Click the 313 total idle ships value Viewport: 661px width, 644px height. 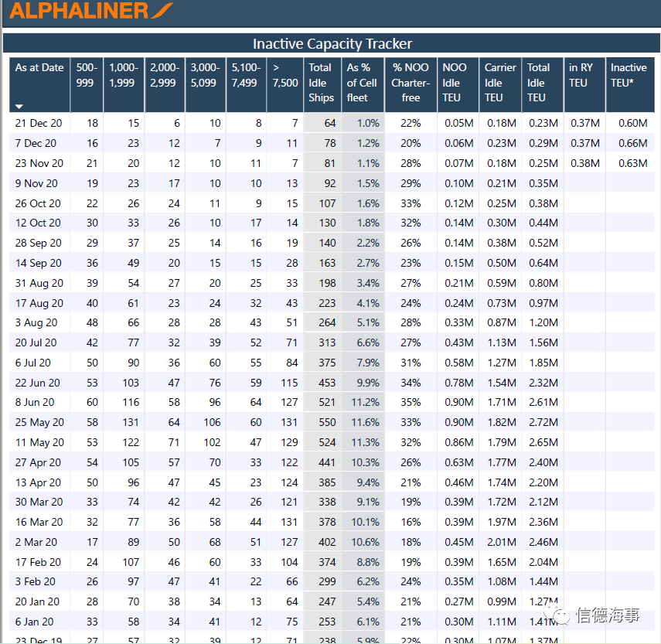point(327,342)
